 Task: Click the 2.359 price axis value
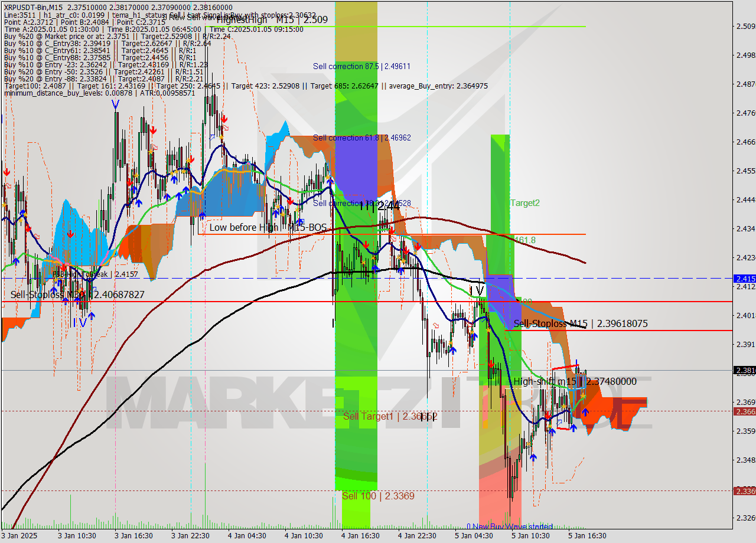pyautogui.click(x=745, y=431)
